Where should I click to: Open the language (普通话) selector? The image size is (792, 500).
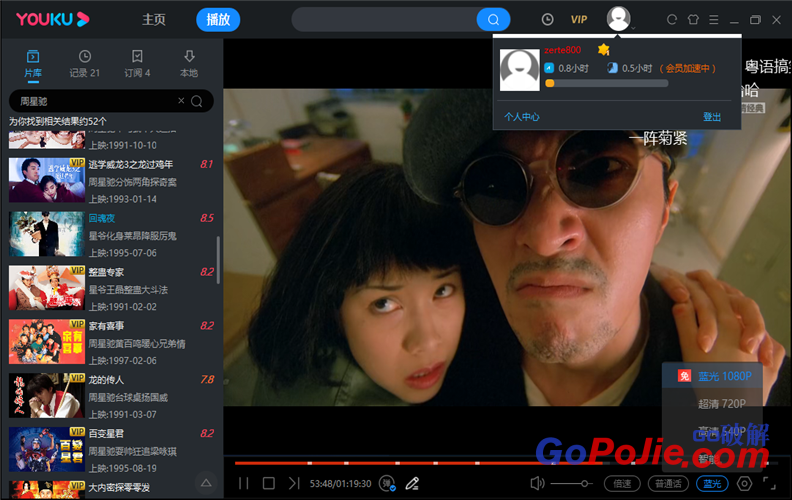(x=667, y=484)
